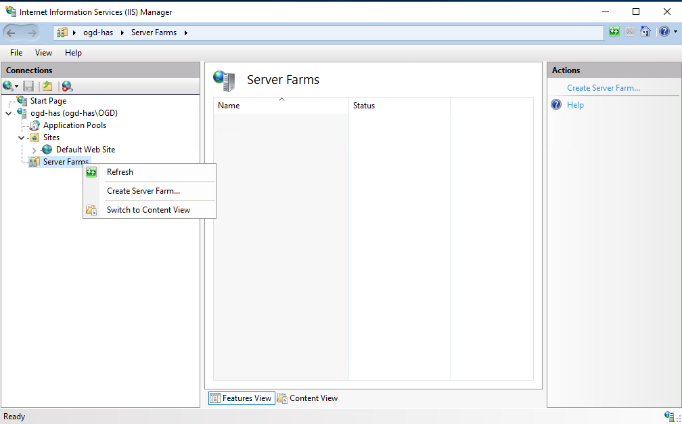Go to Home icon in address bar
Screen dimensions: 682x424
point(645,32)
